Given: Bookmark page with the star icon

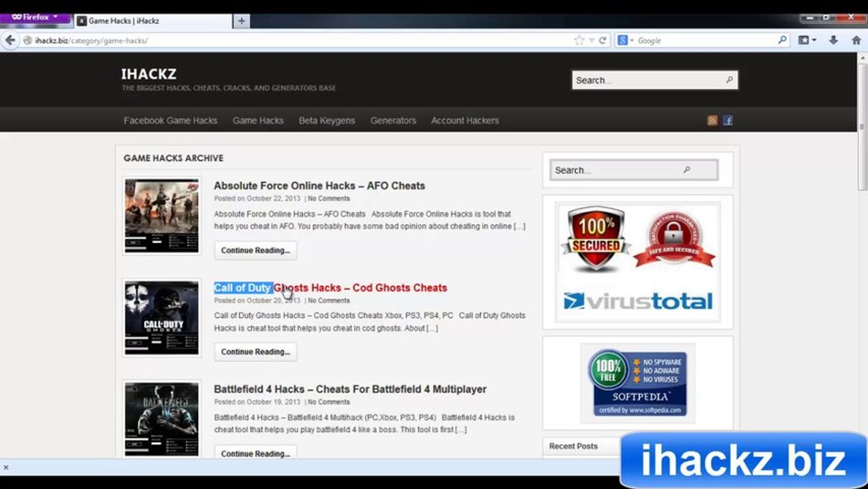Looking at the screenshot, I should [x=579, y=41].
